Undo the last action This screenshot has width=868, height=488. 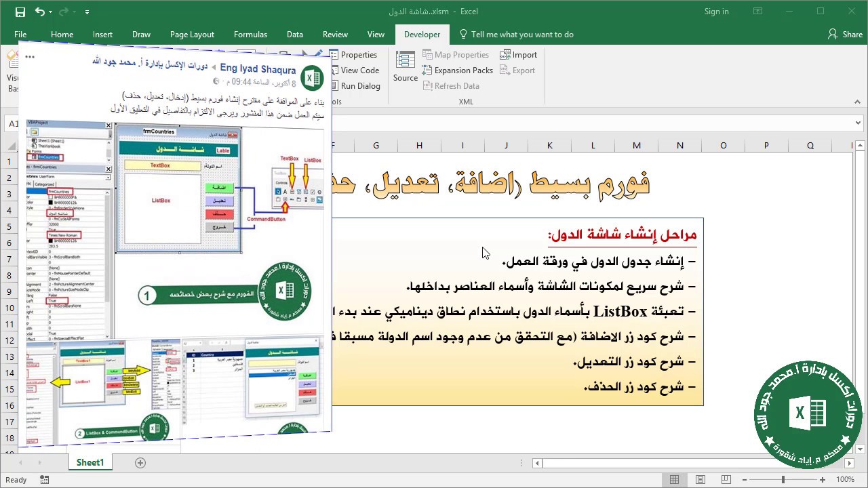point(39,12)
